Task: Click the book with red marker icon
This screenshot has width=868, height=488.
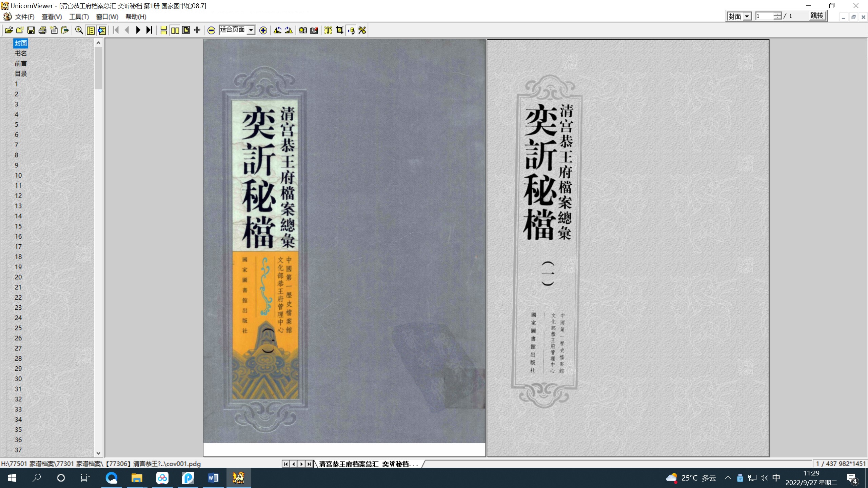Action: tap(314, 30)
